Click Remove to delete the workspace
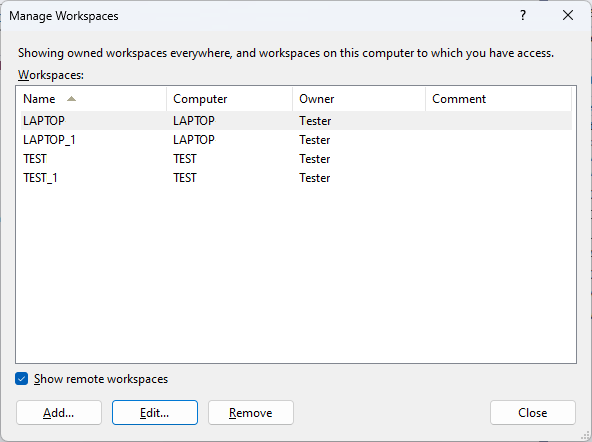592x442 pixels. click(251, 413)
